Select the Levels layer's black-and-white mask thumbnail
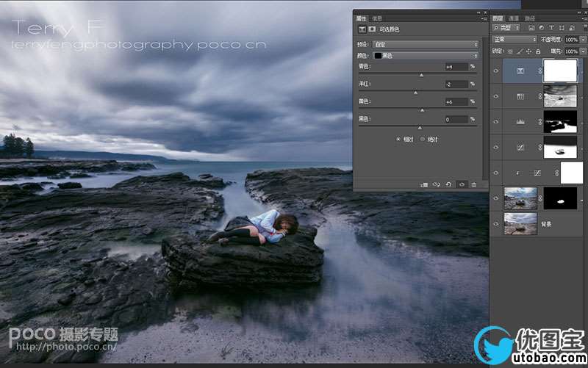The width and height of the screenshot is (588, 368). [x=560, y=122]
